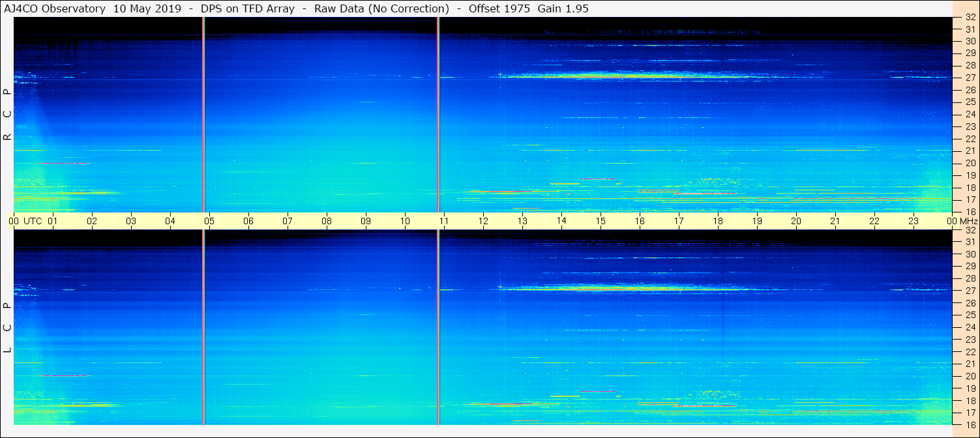Viewport: 980px width, 438px height.
Task: Click the 24 MHz tick on RCP frequency scale
Action: click(970, 114)
